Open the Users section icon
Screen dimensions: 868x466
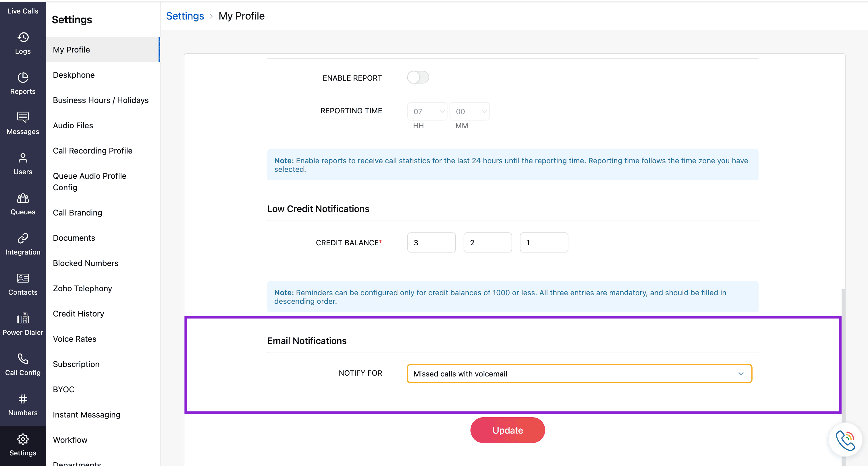(23, 158)
